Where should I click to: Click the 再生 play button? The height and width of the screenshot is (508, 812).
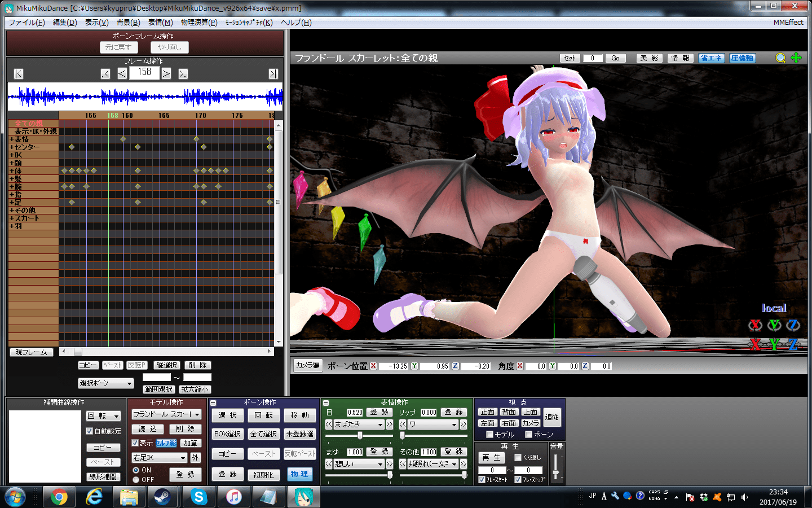point(492,458)
